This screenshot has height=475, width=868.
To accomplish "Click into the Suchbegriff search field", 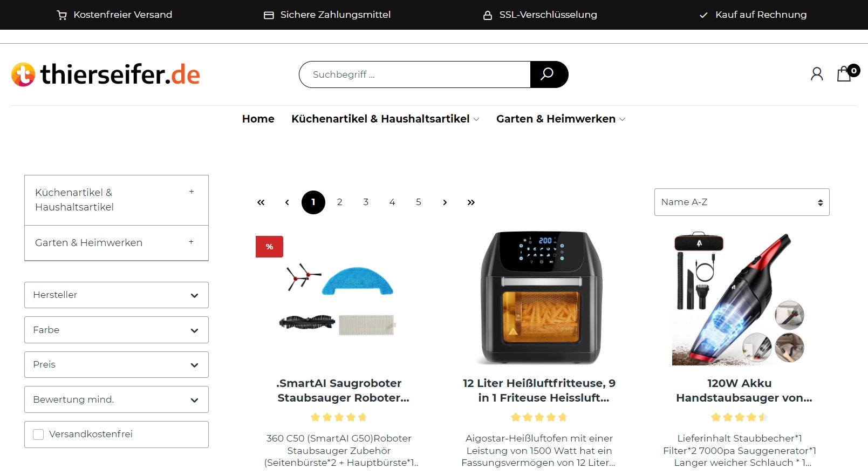I will 415,74.
